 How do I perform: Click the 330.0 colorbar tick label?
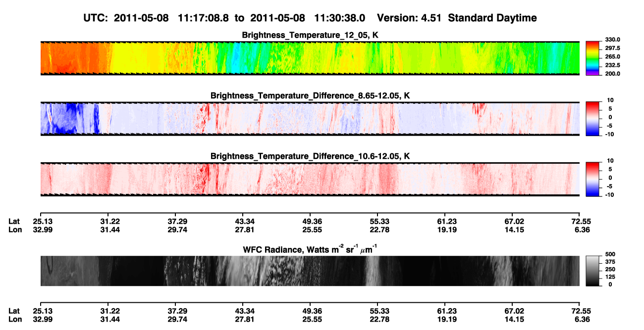click(x=612, y=40)
